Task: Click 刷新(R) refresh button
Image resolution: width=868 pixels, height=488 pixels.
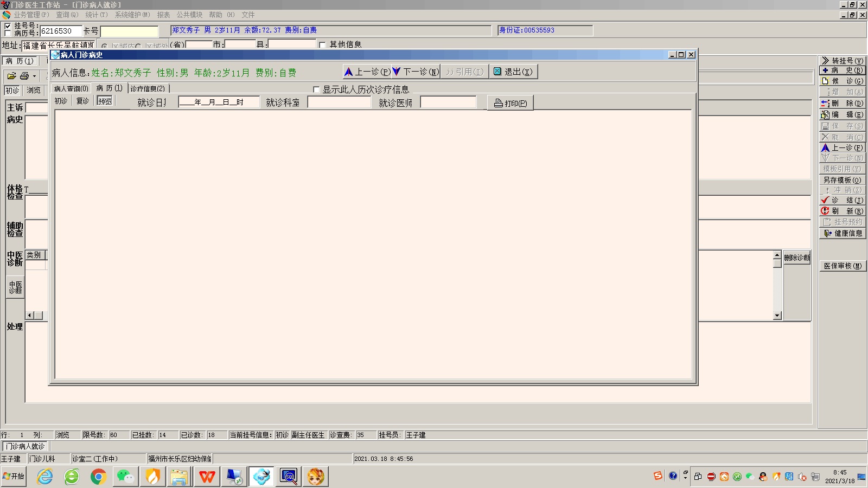Action: [x=842, y=211]
